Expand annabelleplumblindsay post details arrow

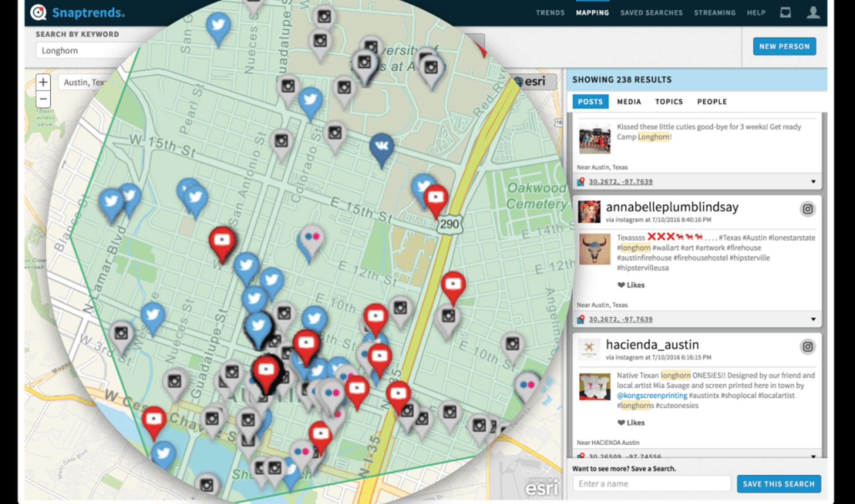(813, 319)
